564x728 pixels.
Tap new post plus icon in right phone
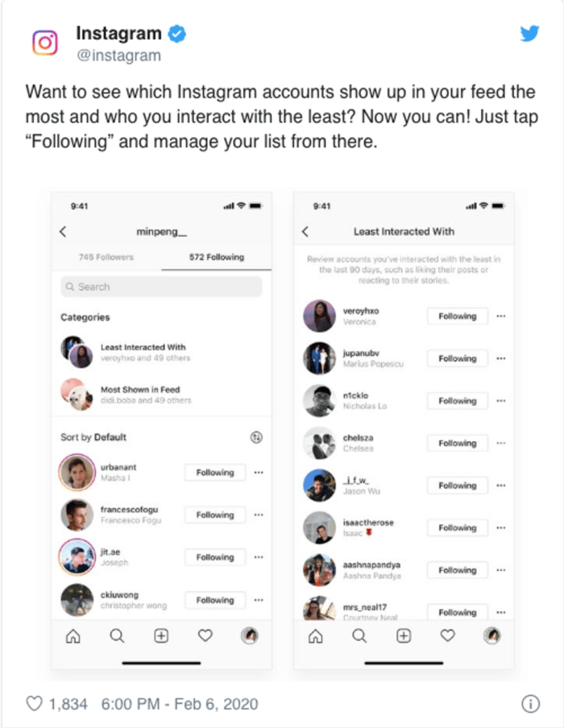coord(404,635)
